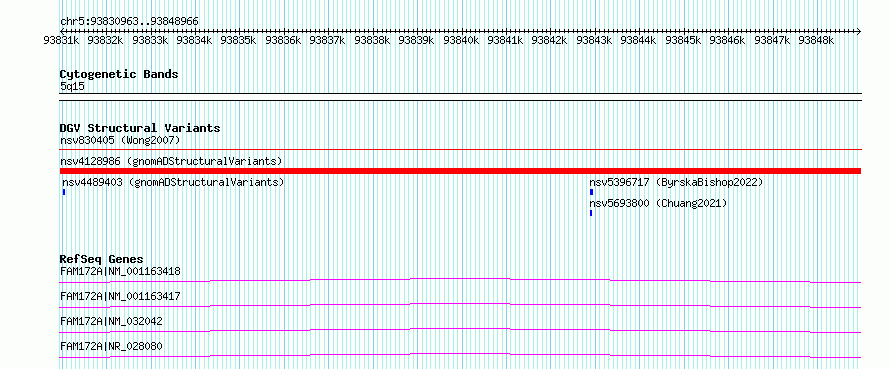The image size is (890, 369).
Task: Open variant nsv4489403 label
Action: coord(173,182)
